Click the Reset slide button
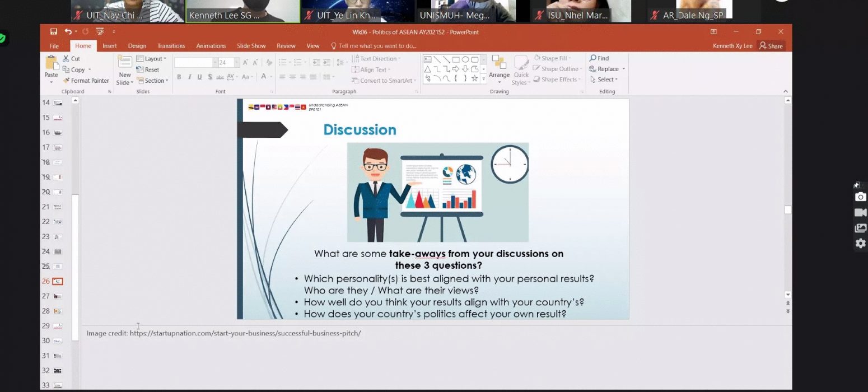Image resolution: width=868 pixels, height=392 pixels. [148, 70]
